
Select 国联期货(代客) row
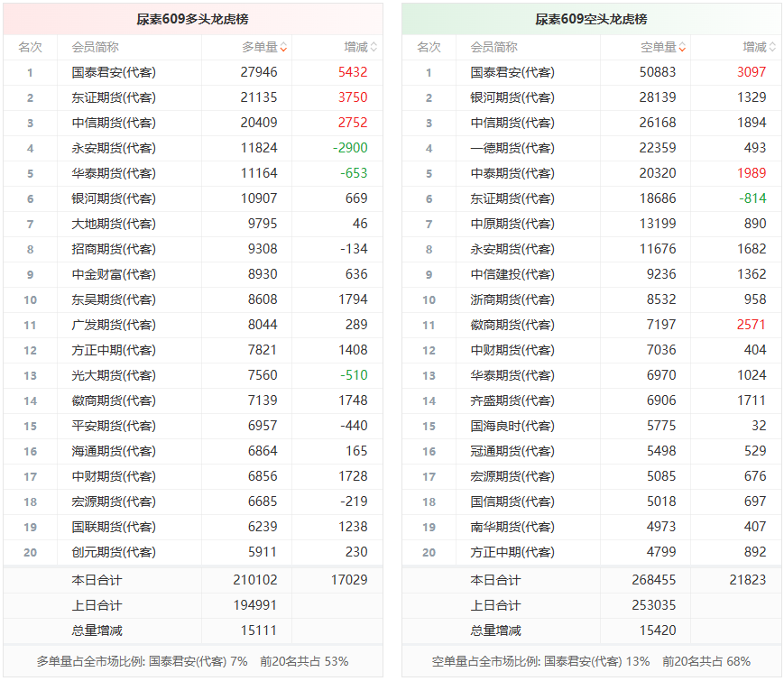pyautogui.click(x=193, y=527)
